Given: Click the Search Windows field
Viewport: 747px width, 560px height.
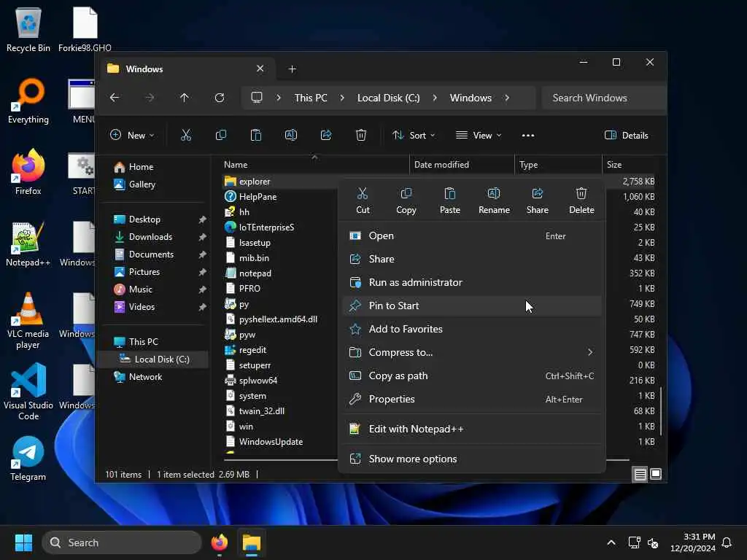Looking at the screenshot, I should 603,98.
